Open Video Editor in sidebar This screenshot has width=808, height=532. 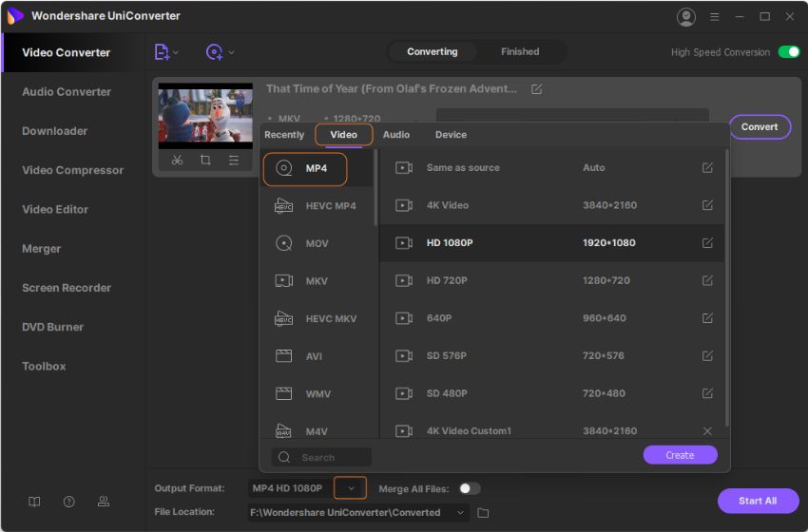coord(55,209)
